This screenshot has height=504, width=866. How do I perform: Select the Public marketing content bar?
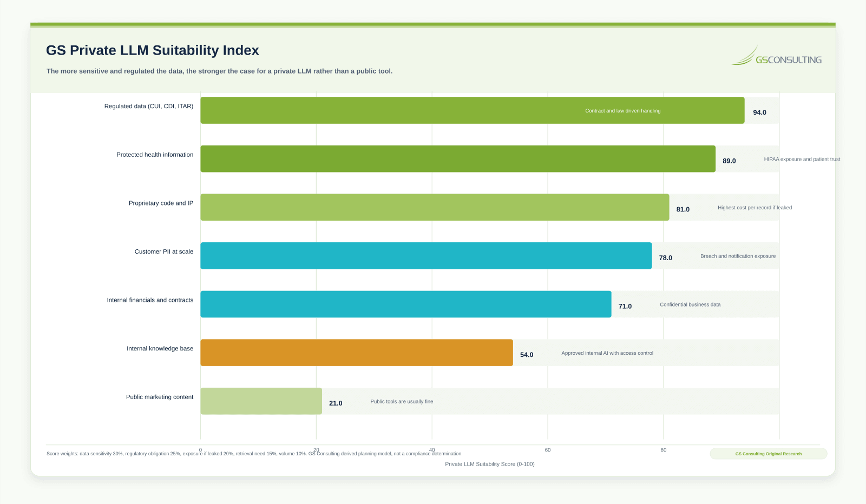tap(261, 401)
